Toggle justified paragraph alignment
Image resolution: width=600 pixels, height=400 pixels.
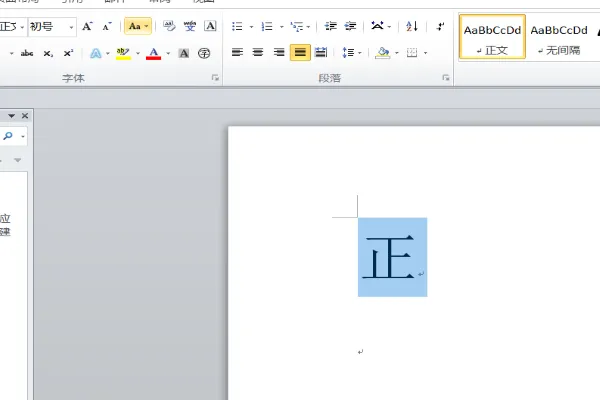[300, 53]
